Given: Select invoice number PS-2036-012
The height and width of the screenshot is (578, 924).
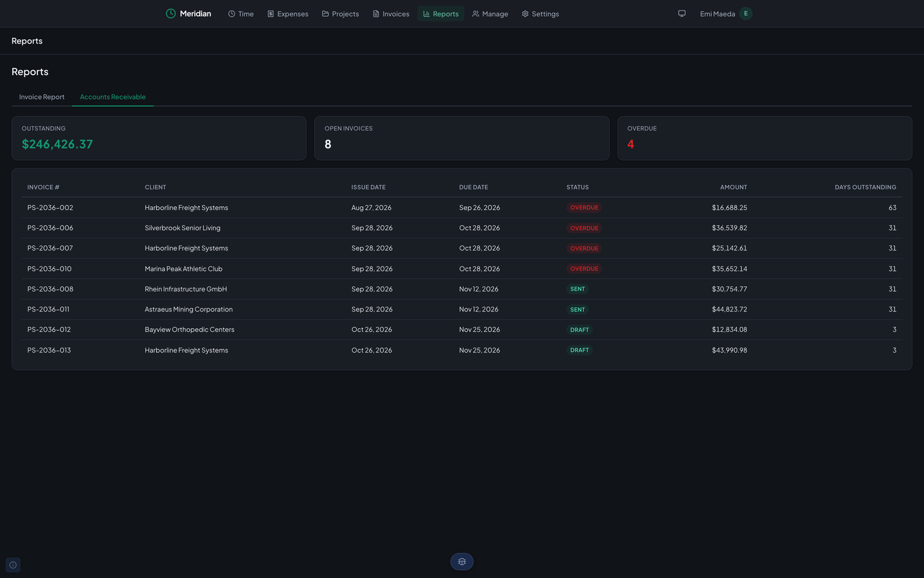Looking at the screenshot, I should [49, 329].
